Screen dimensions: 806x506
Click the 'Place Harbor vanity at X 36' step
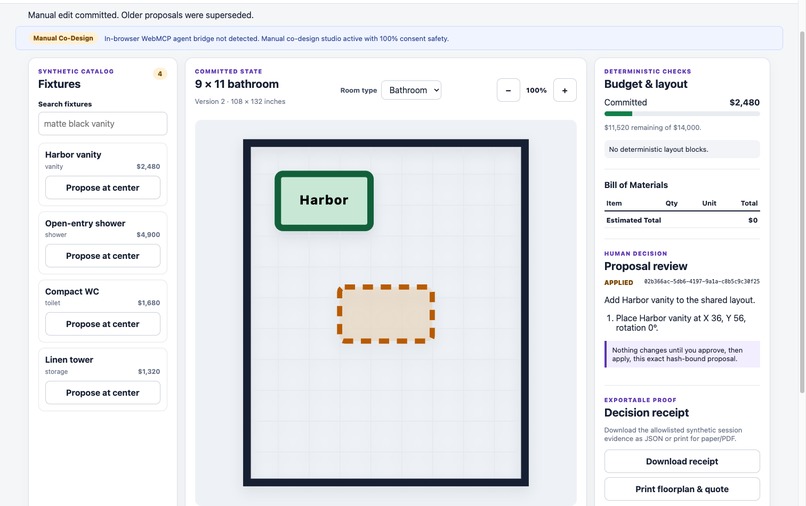click(x=681, y=323)
